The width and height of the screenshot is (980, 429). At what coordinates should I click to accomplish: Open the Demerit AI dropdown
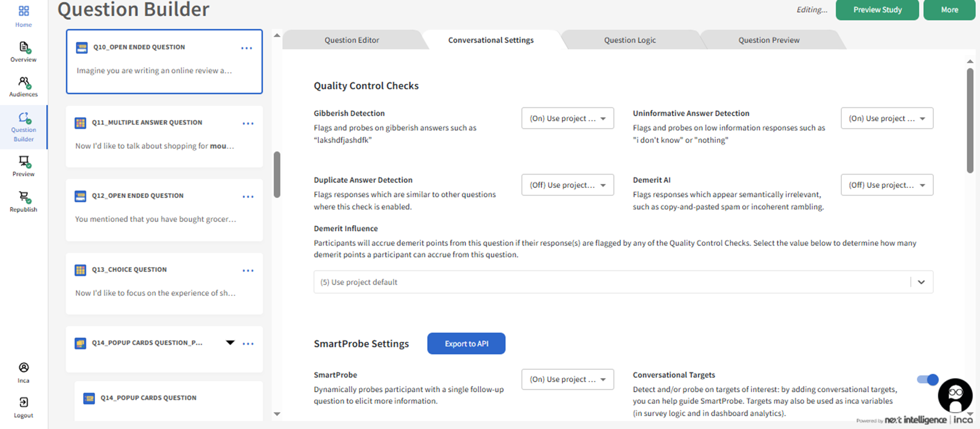click(886, 185)
